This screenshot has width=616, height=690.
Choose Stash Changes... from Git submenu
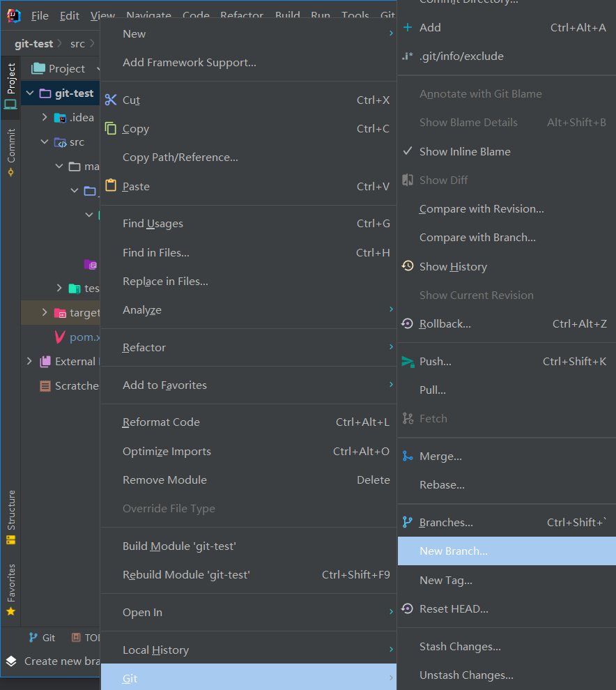(x=507, y=646)
